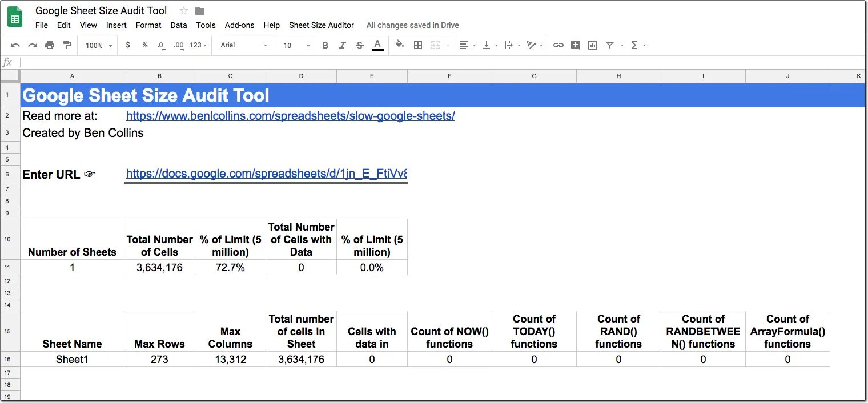This screenshot has width=868, height=403.
Task: Open the Add-ons menu
Action: [x=240, y=25]
